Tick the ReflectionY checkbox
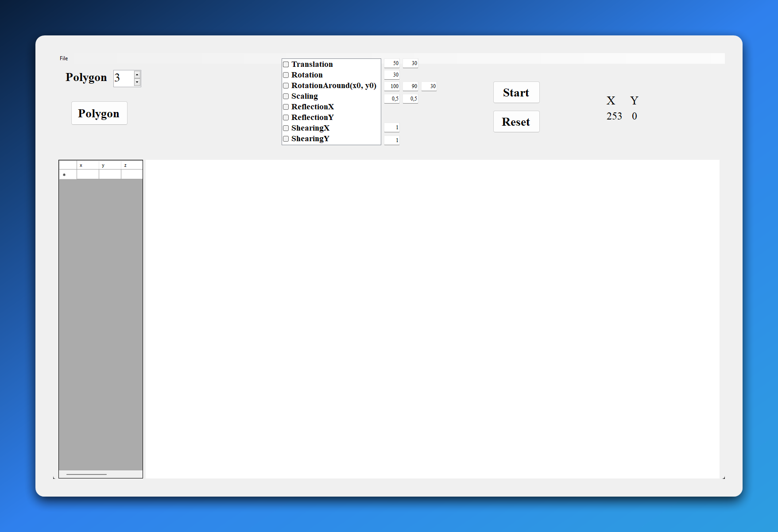This screenshot has height=532, width=778. click(286, 118)
